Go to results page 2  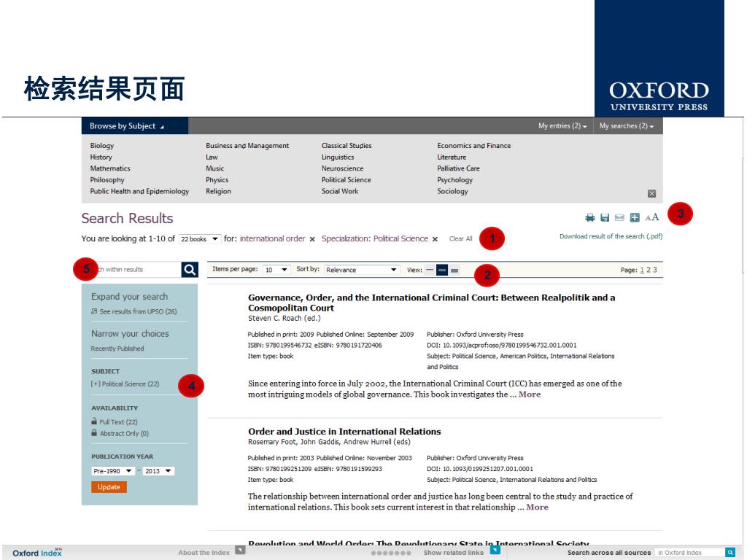pyautogui.click(x=649, y=270)
